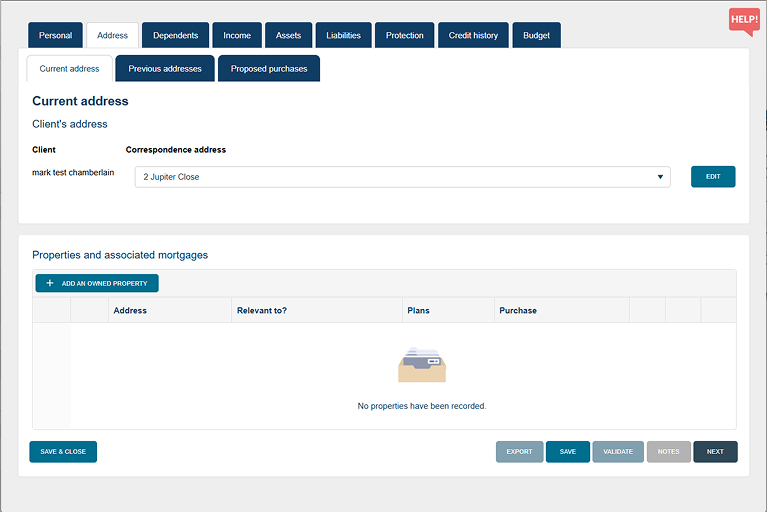
Task: Click the red HELP! speech bubble icon
Action: [744, 22]
